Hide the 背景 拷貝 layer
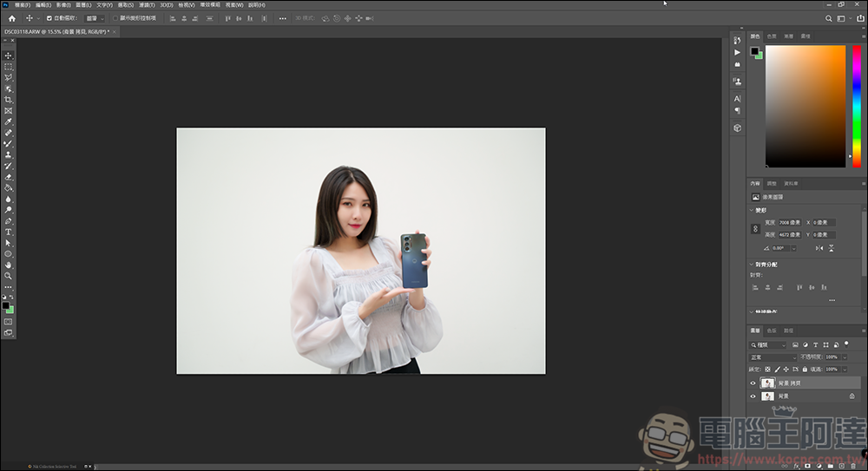Image resolution: width=868 pixels, height=471 pixels. [753, 383]
